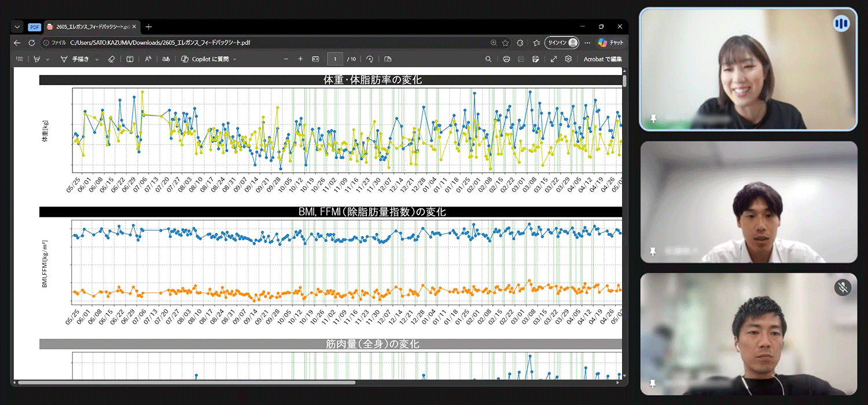This screenshot has height=405, width=868.
Task: Click Acrobat で編集 button
Action: 602,59
